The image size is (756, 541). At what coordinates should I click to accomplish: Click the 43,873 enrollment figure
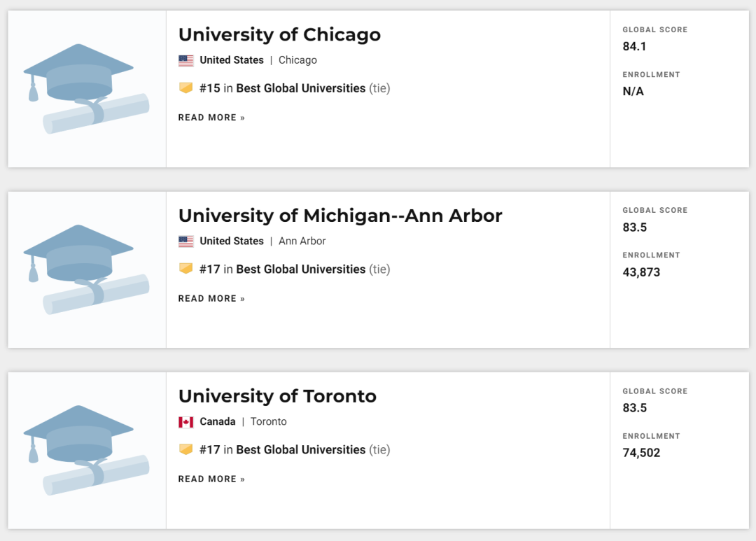pos(641,272)
